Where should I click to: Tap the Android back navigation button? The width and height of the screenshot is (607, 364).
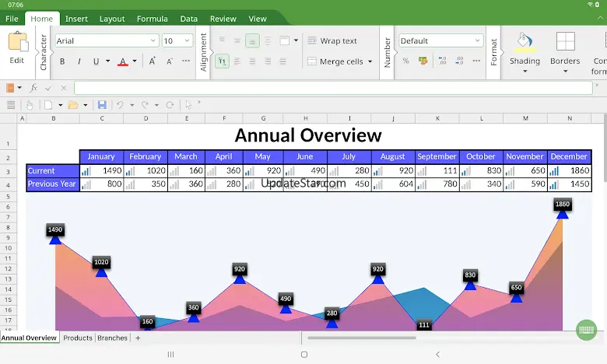pyautogui.click(x=438, y=355)
